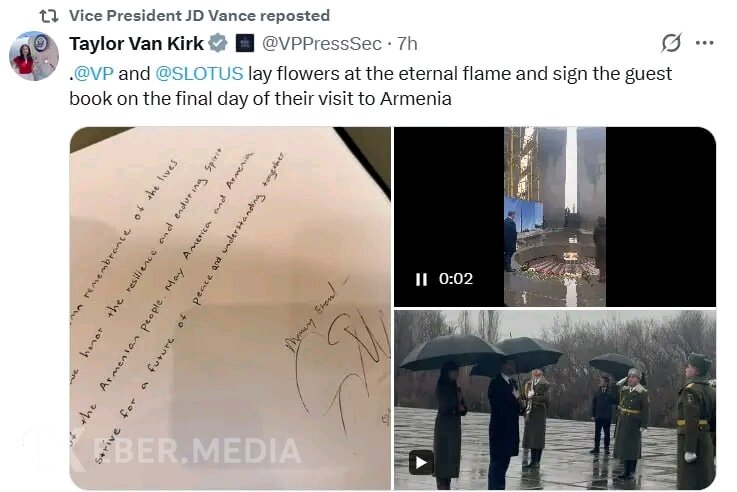Open Grok actions icon next to more options
737x492 pixels.
pyautogui.click(x=671, y=43)
